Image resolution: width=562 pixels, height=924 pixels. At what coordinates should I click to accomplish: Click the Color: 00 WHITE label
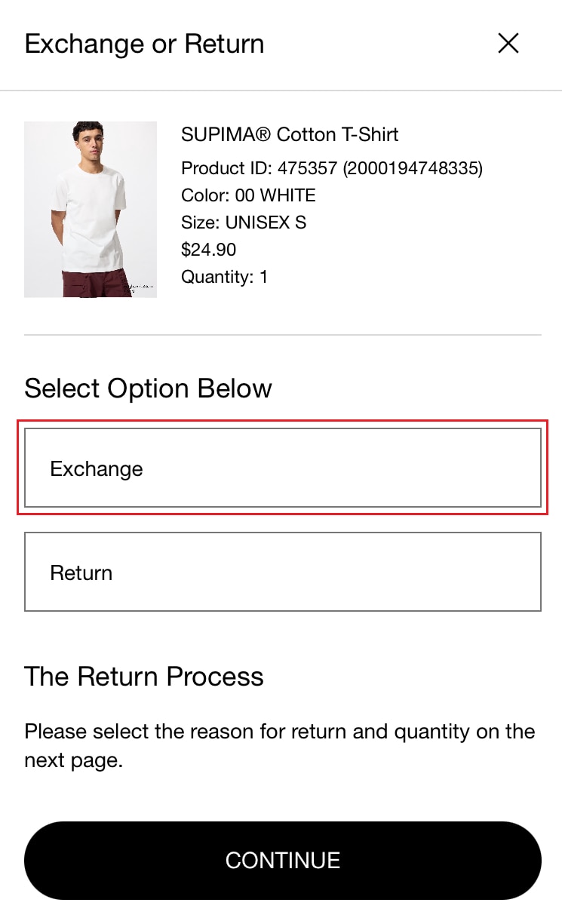[x=248, y=195]
